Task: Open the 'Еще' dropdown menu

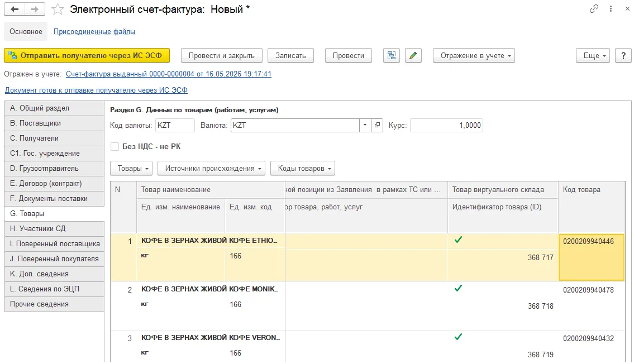Action: point(592,56)
